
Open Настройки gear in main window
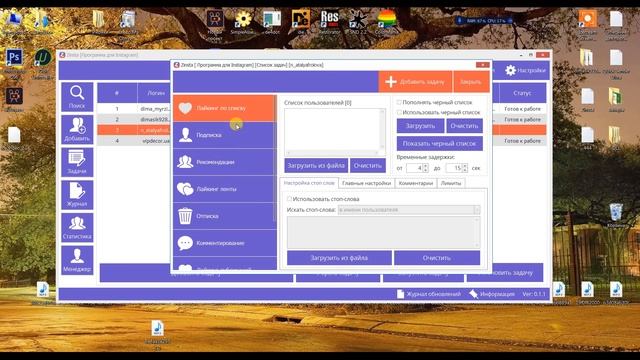525,70
